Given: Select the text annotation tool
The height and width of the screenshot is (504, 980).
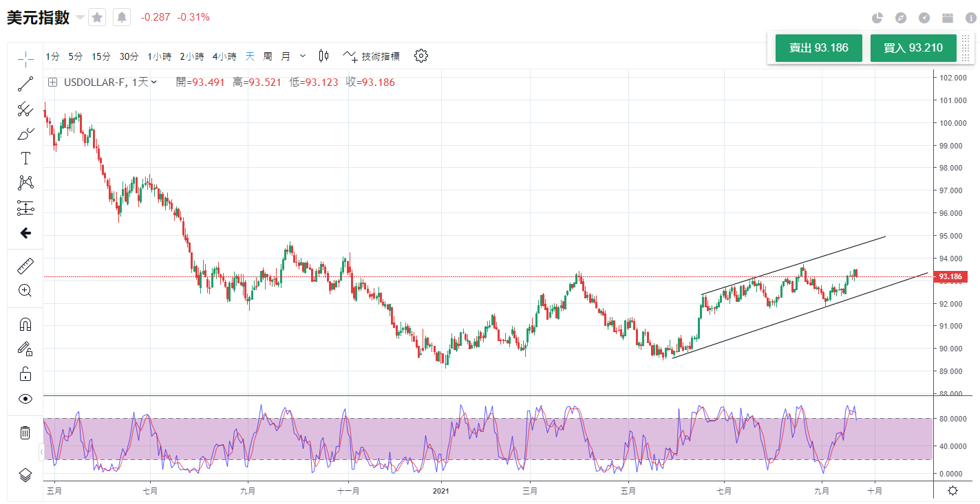Looking at the screenshot, I should tap(25, 158).
